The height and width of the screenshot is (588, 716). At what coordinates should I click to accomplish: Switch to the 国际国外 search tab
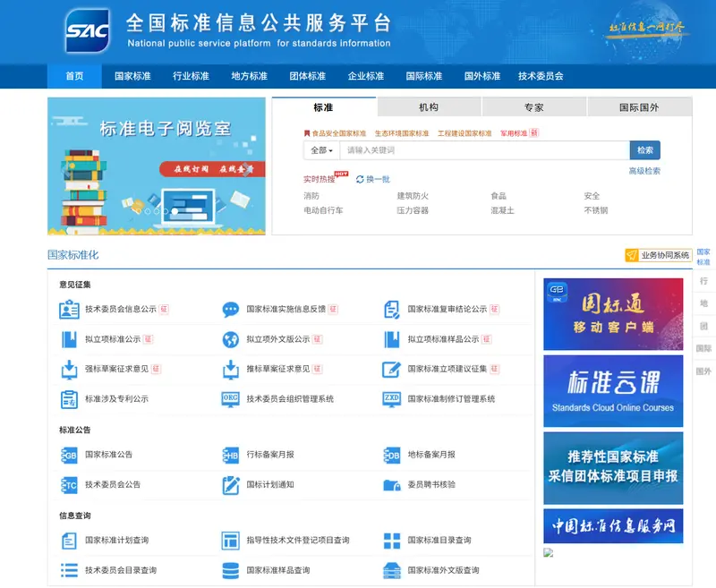pos(639,107)
